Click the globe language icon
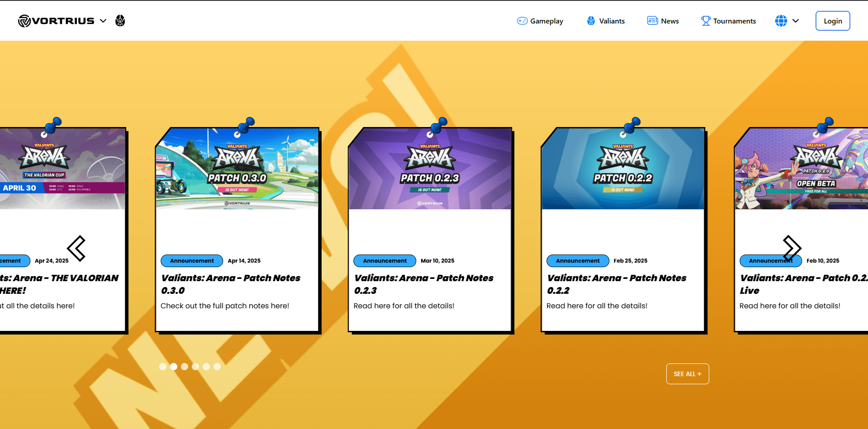The image size is (868, 429). [781, 21]
